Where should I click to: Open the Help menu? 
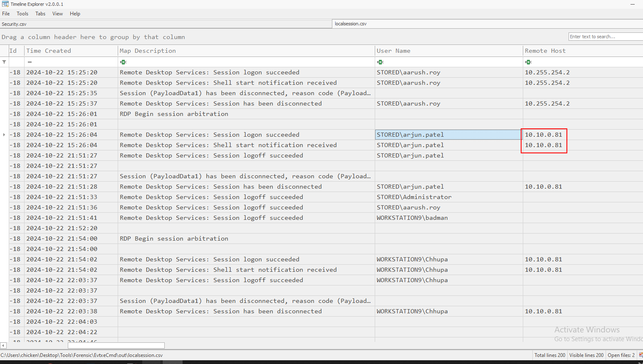75,14
